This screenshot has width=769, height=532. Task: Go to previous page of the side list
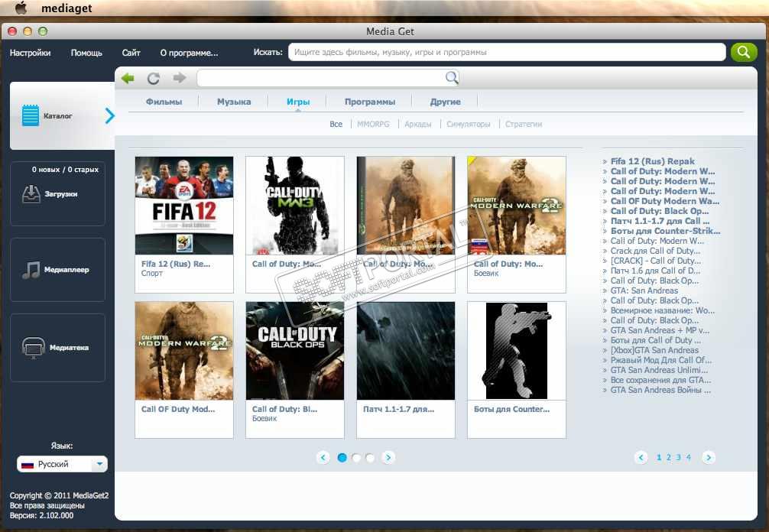(x=641, y=457)
